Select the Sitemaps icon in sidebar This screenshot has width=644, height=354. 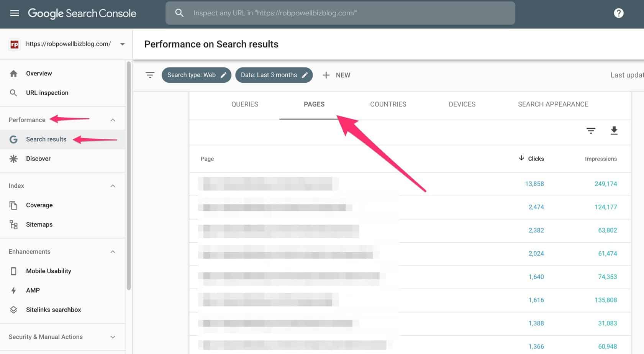pos(13,225)
